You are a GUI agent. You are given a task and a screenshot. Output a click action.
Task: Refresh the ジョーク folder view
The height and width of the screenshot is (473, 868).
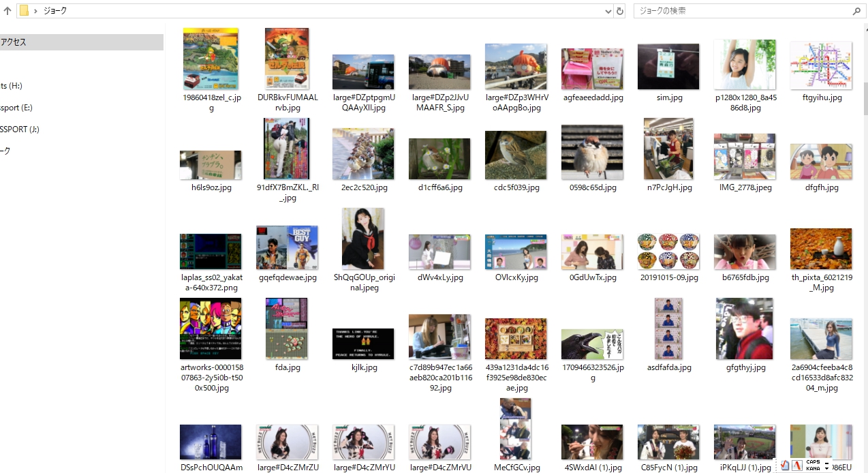click(620, 11)
